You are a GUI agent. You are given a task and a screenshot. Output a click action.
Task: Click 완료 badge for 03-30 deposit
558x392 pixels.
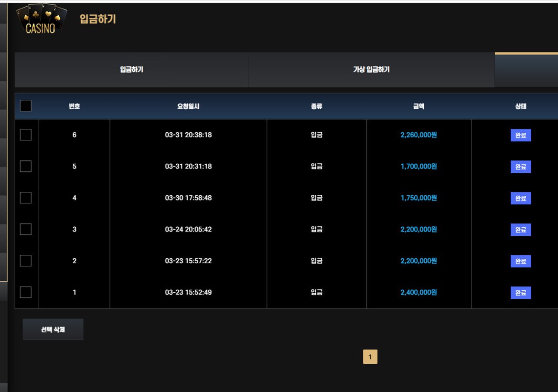tap(521, 199)
